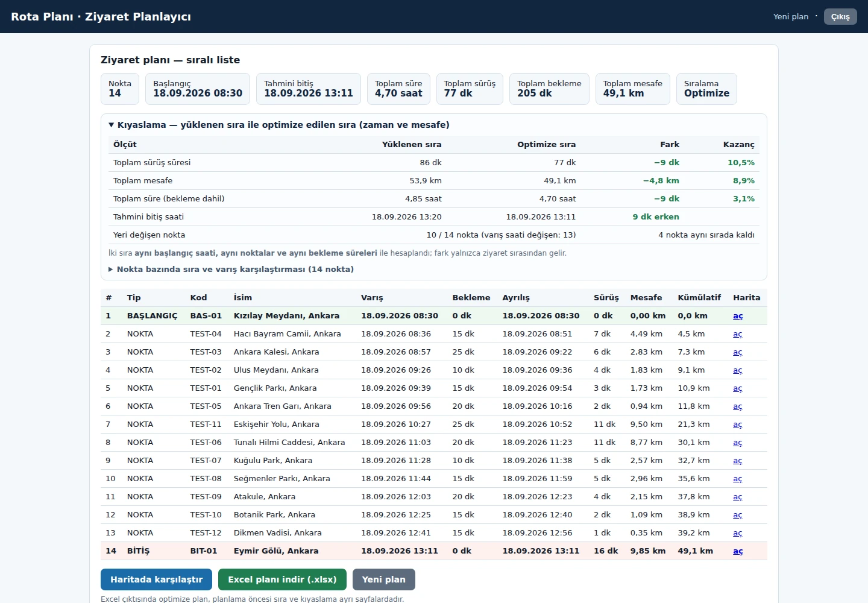The image size is (868, 603).
Task: Click the Çıkış logout button
Action: coord(840,17)
